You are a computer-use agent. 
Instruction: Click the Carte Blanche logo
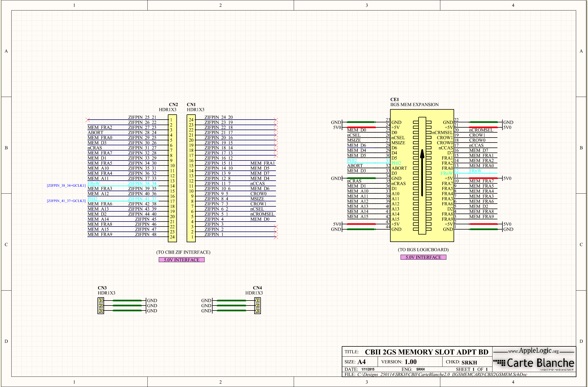click(x=534, y=363)
